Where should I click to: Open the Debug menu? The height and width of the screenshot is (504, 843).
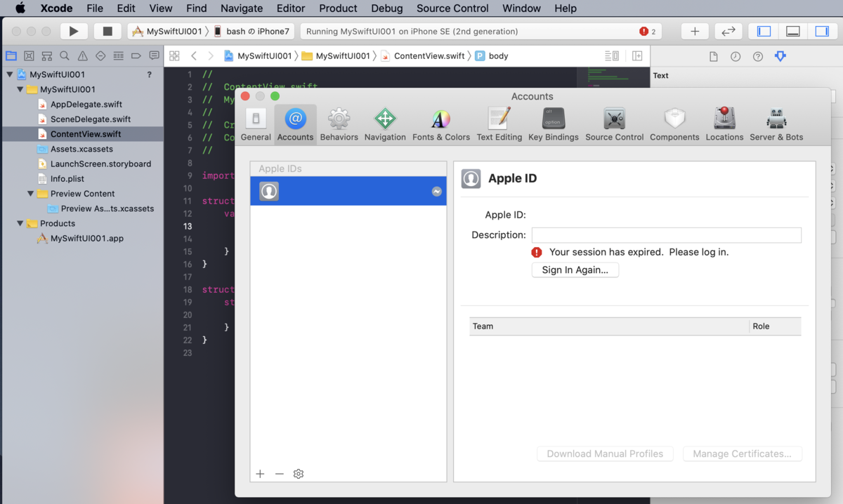387,8
